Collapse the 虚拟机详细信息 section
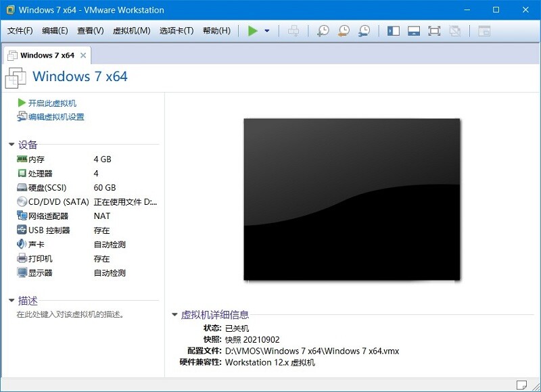Image resolution: width=541 pixels, height=392 pixels. point(175,315)
